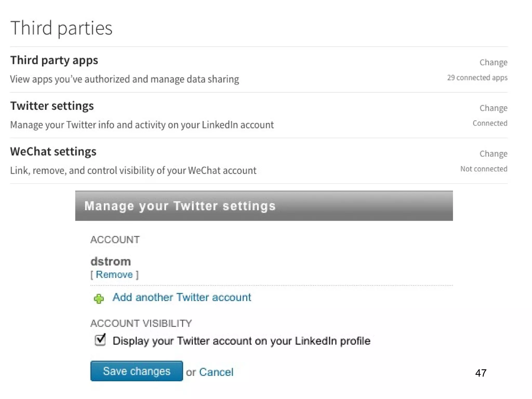This screenshot has width=532, height=399.
Task: Uncheck the Display your Twitter account checkbox
Action: coord(100,340)
